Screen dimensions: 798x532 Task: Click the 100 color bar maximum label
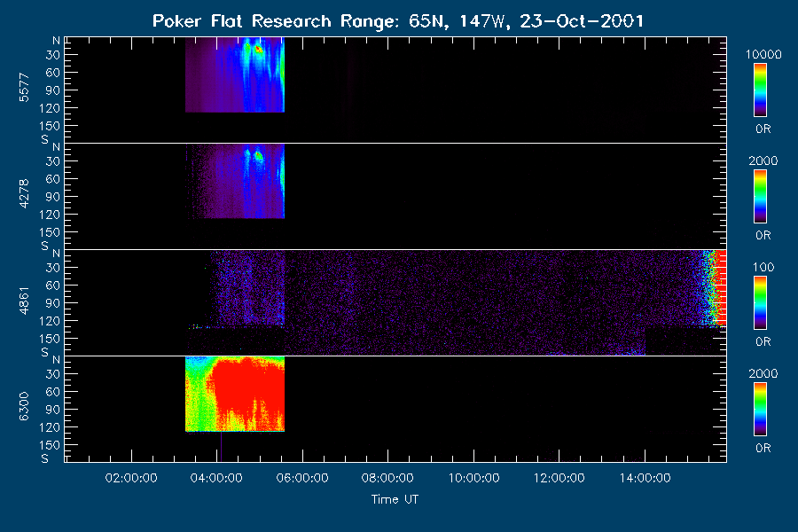coord(763,267)
